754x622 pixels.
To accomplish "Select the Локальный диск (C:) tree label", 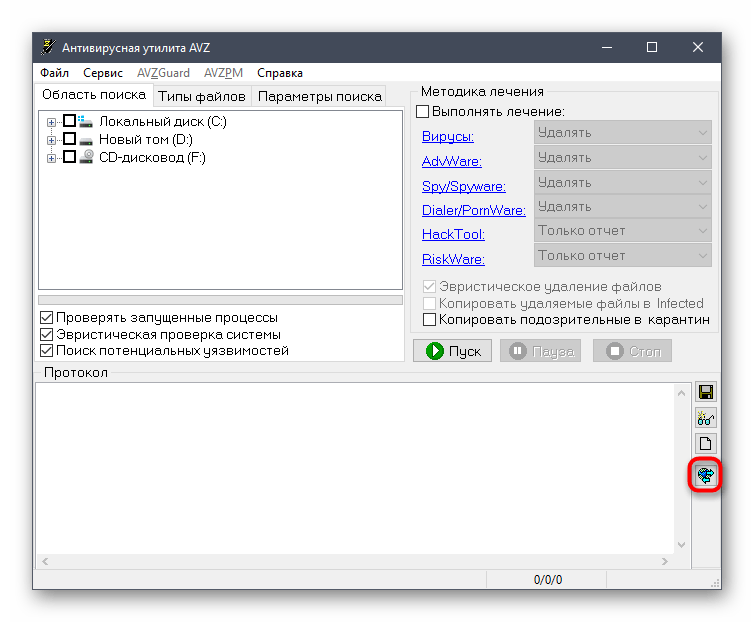I will click(x=163, y=121).
